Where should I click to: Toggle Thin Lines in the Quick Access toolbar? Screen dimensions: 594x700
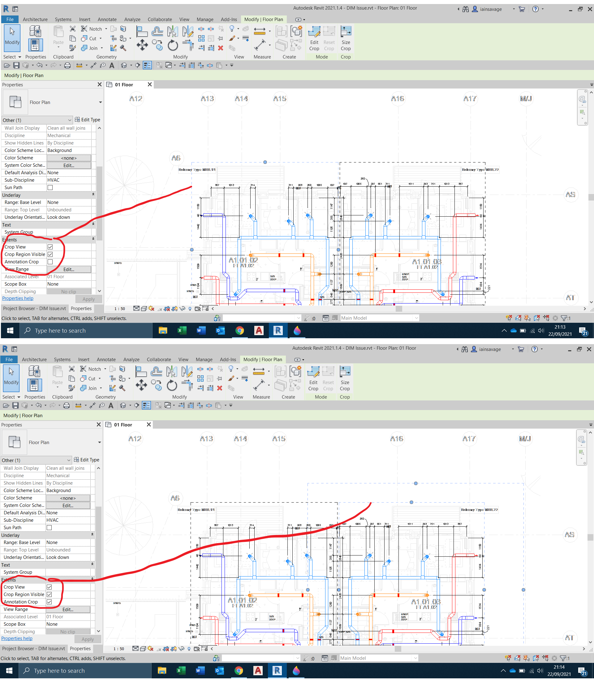point(148,65)
